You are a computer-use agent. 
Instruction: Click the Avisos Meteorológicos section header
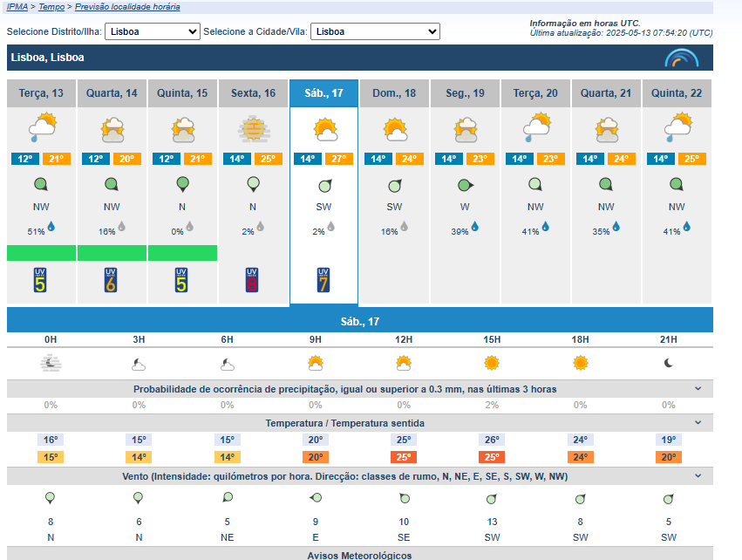pyautogui.click(x=360, y=555)
